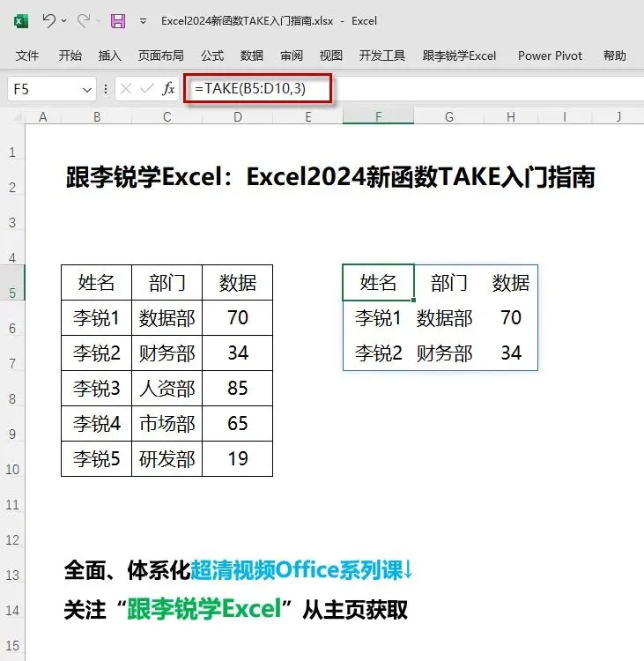Open the Power Pivot tab
This screenshot has width=644, height=661.
(x=550, y=56)
